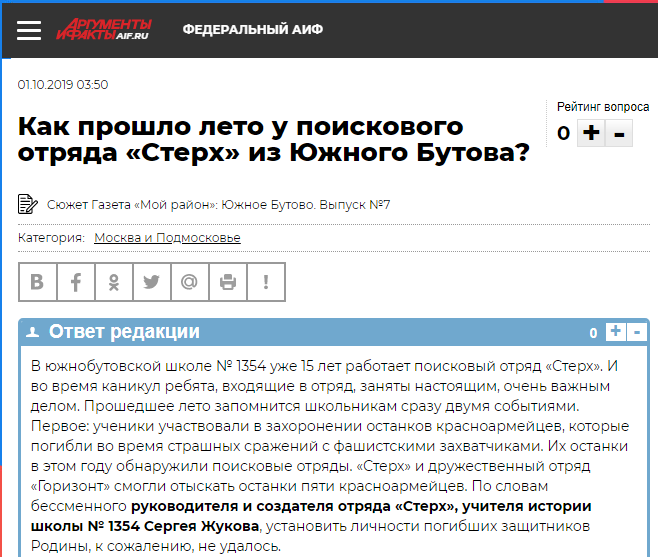The image size is (658, 557).
Task: Open the Москва и Подмосковье category link
Action: [167, 238]
